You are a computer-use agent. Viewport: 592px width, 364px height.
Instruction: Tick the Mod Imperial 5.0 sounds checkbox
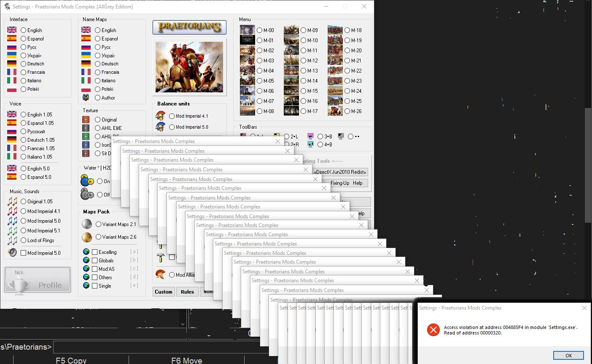click(24, 253)
